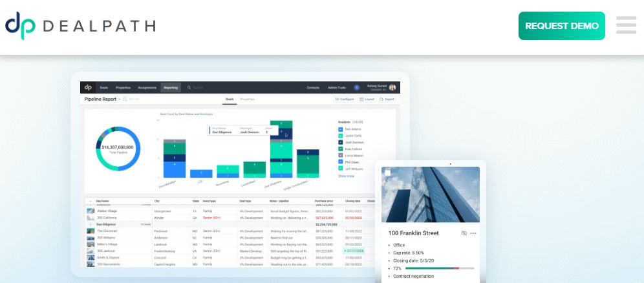Viewport: 644px width, 283px height.
Task: Click the 200 Williams row thumbnail
Action: [x=91, y=238]
